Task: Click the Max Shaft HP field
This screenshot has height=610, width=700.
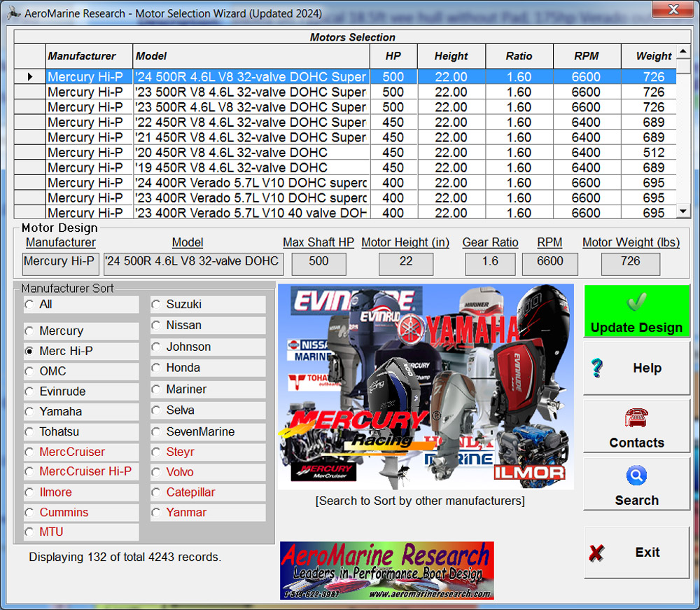Action: click(x=318, y=264)
